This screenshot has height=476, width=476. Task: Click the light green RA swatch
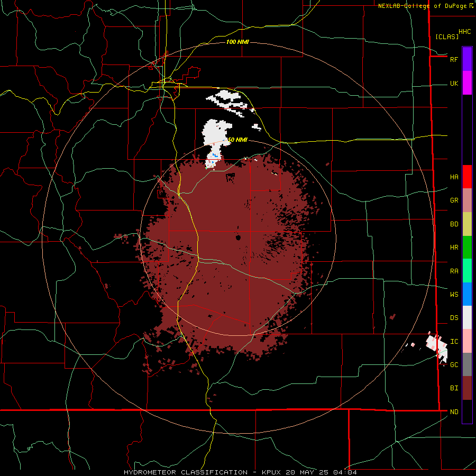(467, 271)
